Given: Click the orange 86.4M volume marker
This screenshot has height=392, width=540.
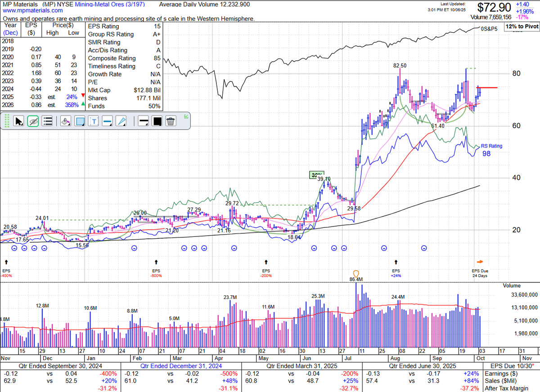Looking at the screenshot, I should 356,273.
